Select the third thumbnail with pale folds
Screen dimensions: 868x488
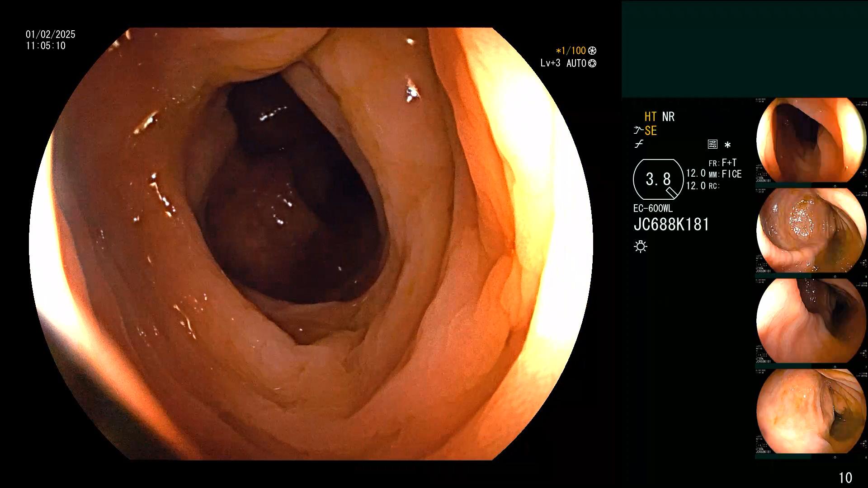click(811, 321)
